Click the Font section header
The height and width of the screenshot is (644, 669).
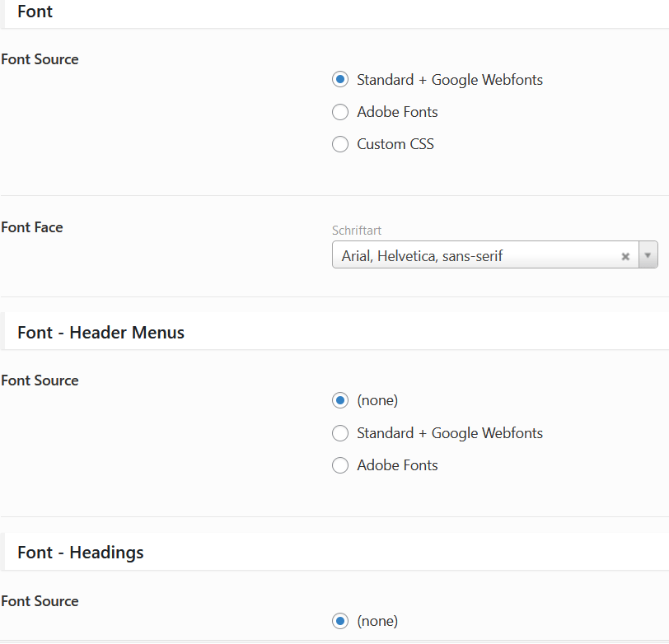[35, 12]
